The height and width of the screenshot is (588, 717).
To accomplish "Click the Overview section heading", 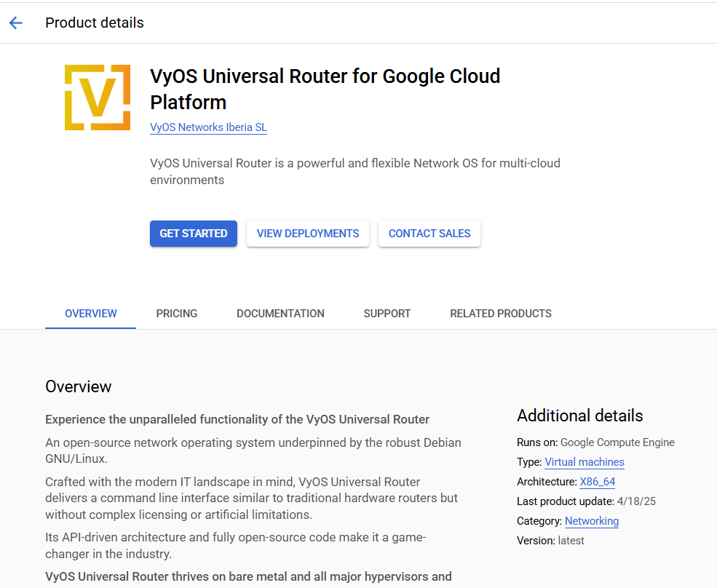I will [78, 386].
